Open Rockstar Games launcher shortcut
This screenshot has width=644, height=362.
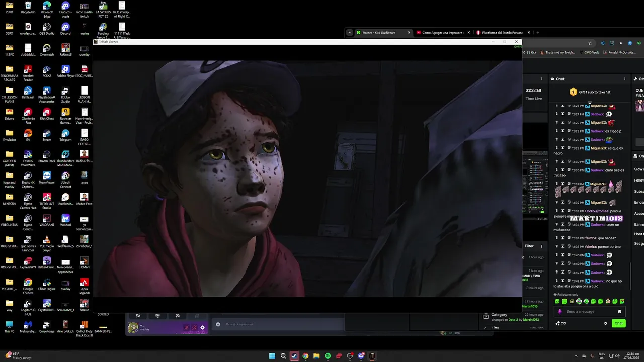tap(65, 116)
